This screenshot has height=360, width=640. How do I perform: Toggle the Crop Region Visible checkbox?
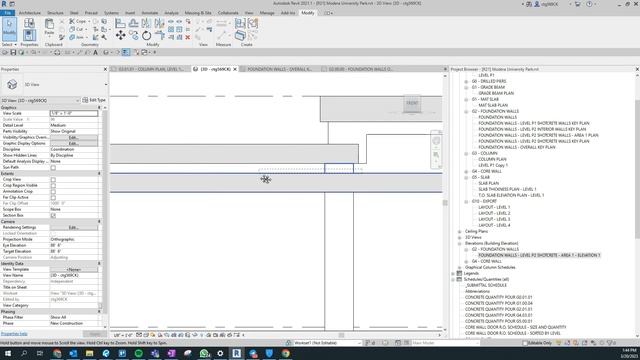[x=53, y=185]
